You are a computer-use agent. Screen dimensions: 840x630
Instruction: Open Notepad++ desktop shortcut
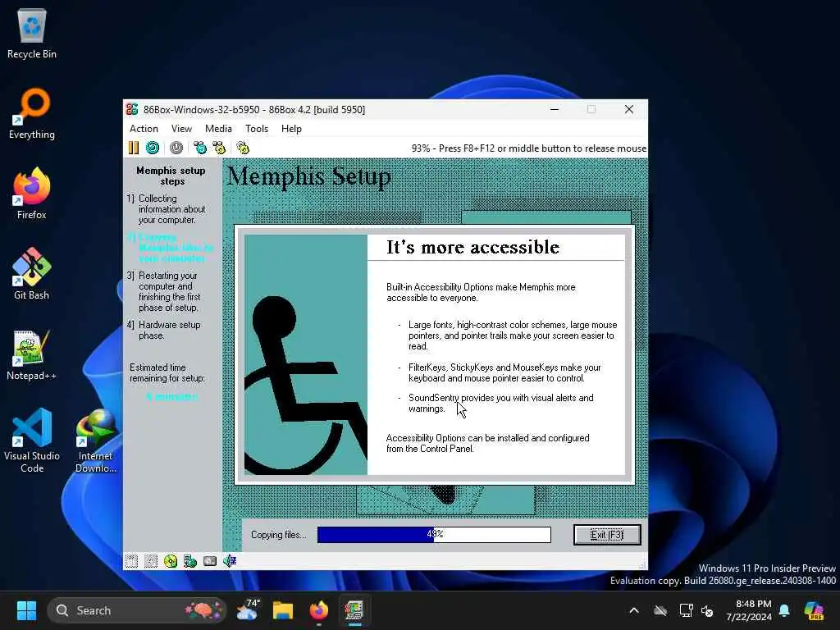[x=32, y=354]
